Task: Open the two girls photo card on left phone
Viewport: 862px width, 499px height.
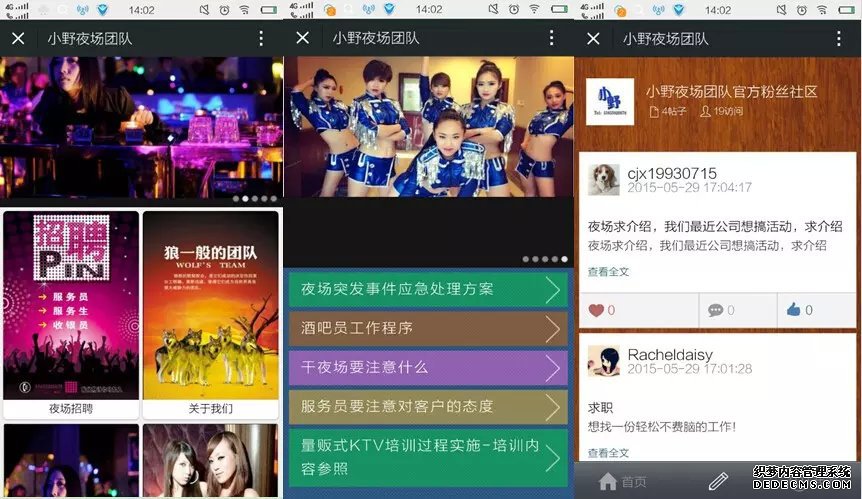Action: click(211, 461)
